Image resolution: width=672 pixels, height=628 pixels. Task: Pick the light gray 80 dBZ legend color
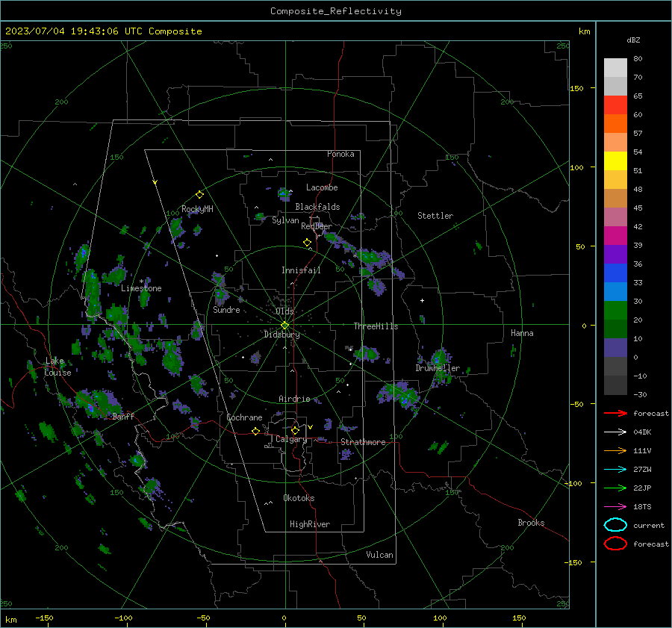[615, 68]
